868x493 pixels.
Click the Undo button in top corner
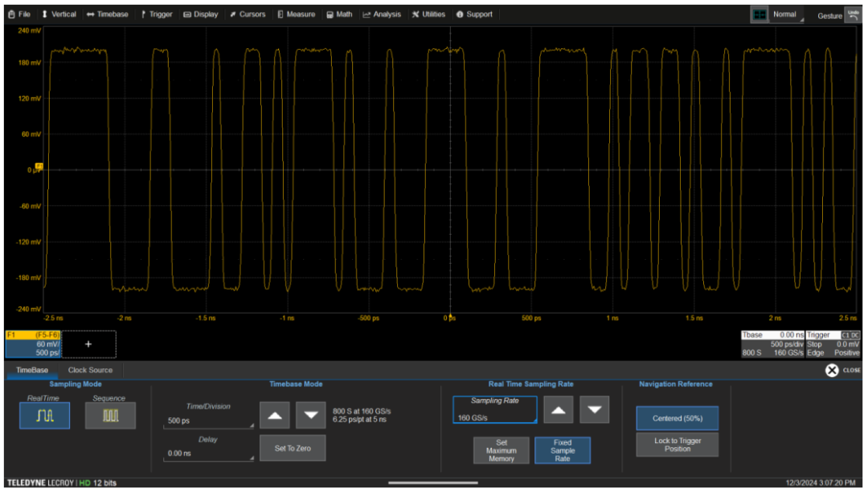[853, 15]
